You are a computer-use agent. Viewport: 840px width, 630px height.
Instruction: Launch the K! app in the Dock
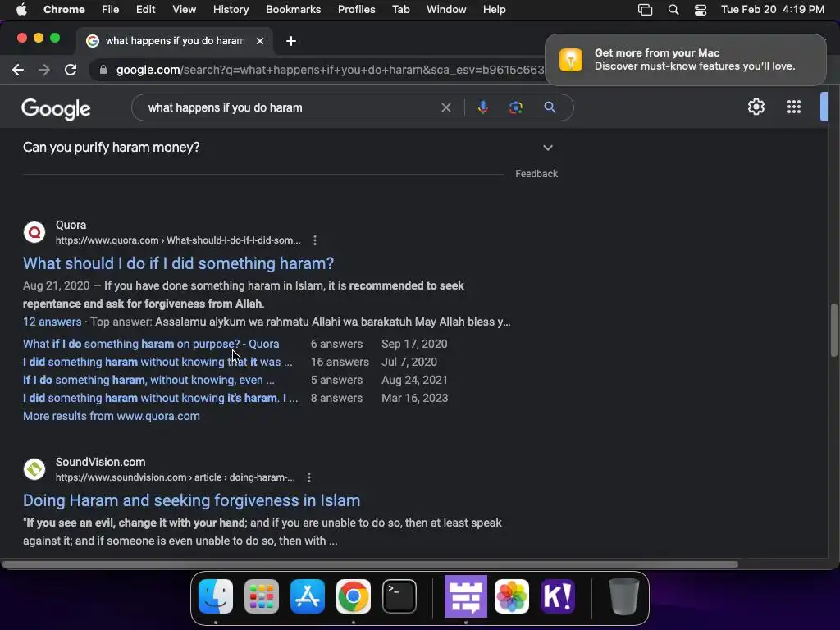pos(558,596)
